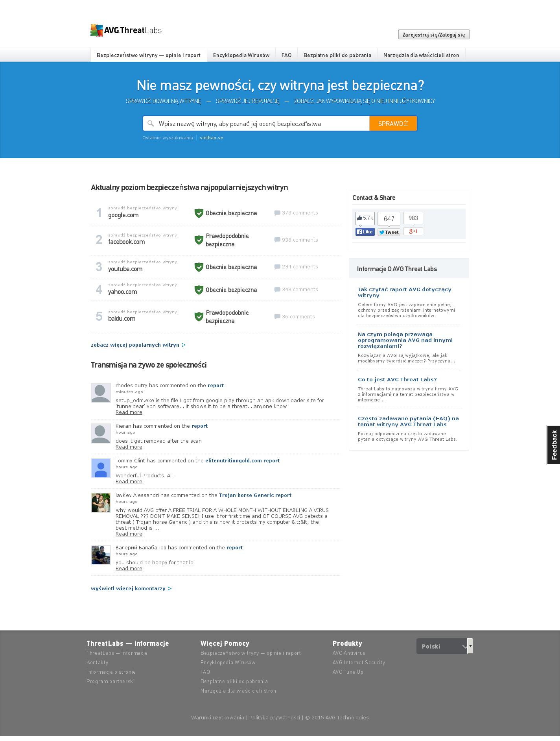Click into the website name search field
560x741 pixels.
pos(260,124)
